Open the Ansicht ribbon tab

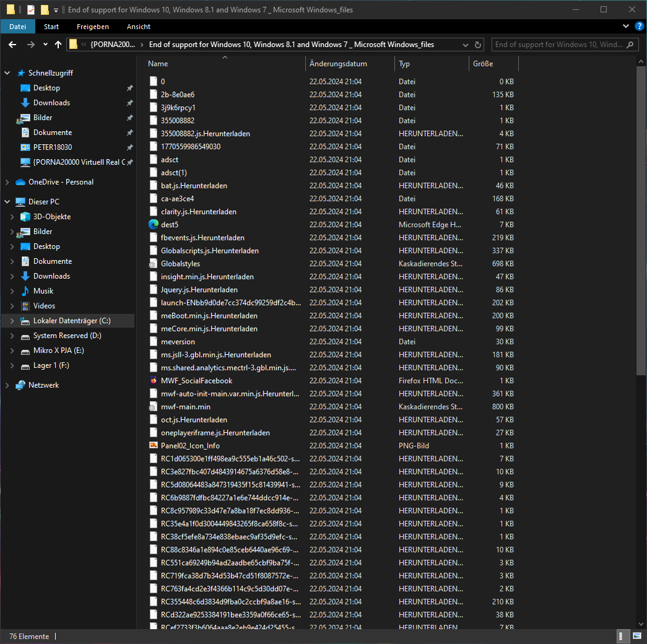pyautogui.click(x=139, y=27)
